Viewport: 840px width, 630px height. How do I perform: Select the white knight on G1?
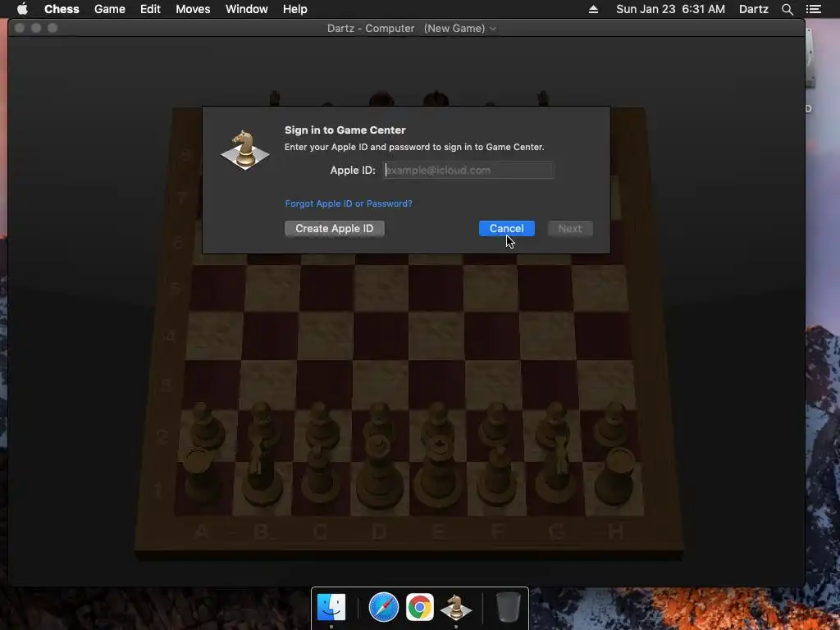click(x=557, y=472)
